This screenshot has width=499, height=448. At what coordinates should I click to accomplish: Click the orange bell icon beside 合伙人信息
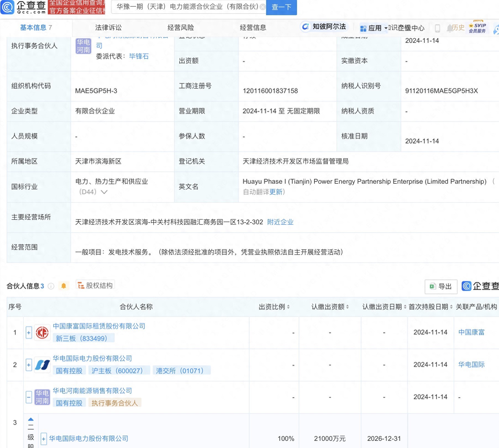tap(64, 286)
